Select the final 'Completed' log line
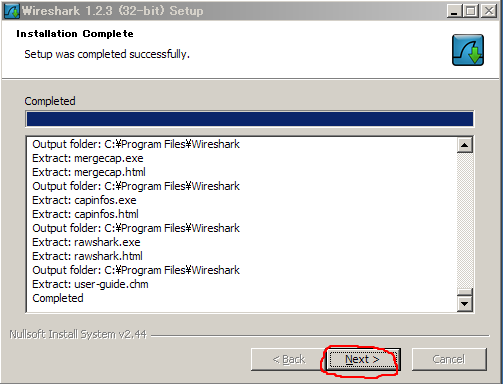 coord(58,298)
